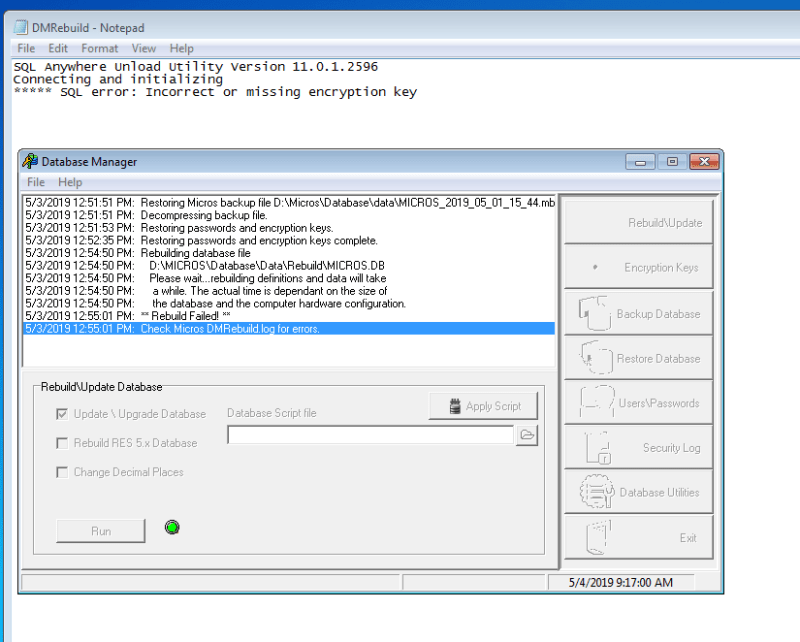Click the green status indicator light
Viewport: 800px width, 642px height.
pyautogui.click(x=172, y=527)
